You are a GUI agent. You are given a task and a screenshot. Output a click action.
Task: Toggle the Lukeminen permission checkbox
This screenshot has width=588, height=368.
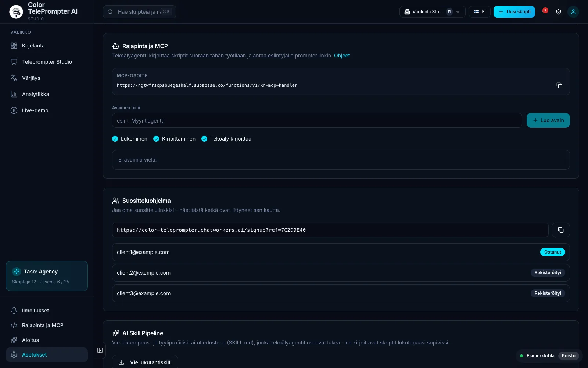[115, 139]
